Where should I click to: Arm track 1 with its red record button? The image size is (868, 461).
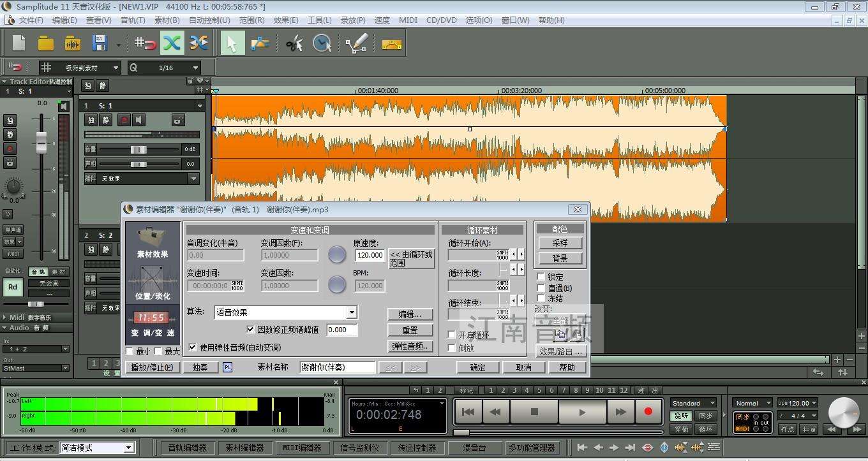124,120
